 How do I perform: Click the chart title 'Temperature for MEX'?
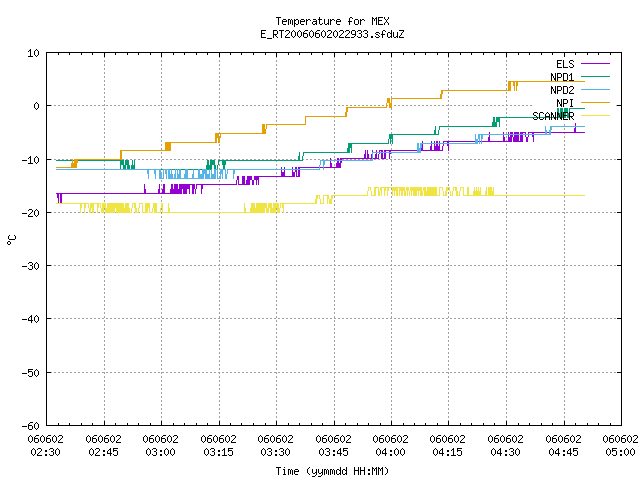(x=332, y=21)
